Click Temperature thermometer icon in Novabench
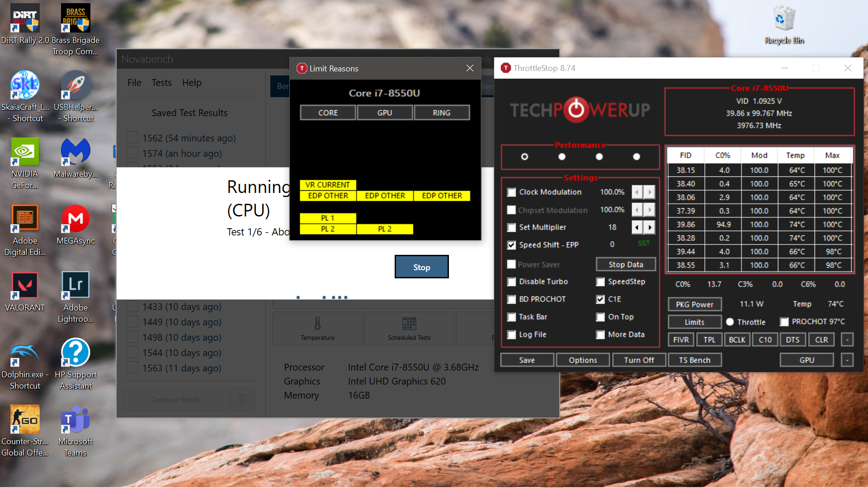The height and width of the screenshot is (488, 868). coord(317,324)
